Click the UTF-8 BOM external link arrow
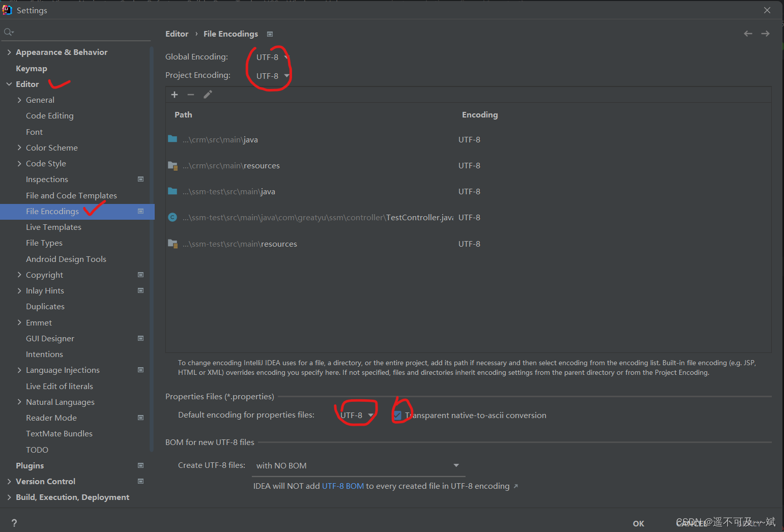 coord(515,486)
